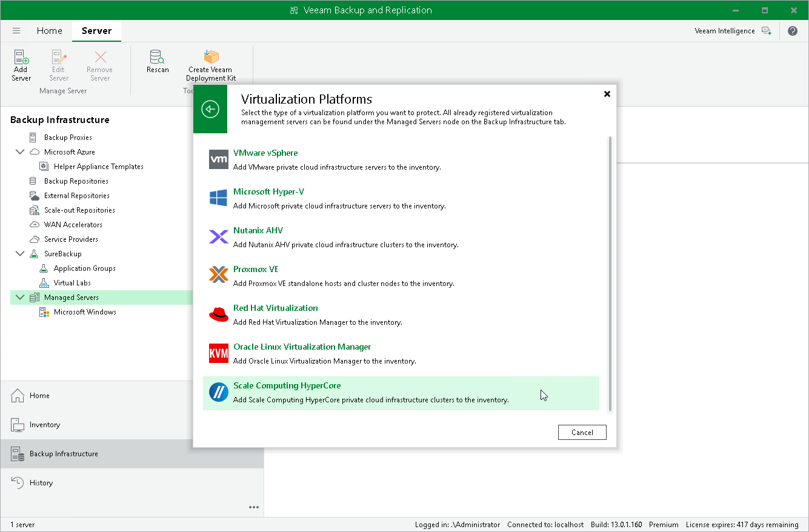Click the Virtual Labs icon
The height and width of the screenshot is (532, 809).
44,283
